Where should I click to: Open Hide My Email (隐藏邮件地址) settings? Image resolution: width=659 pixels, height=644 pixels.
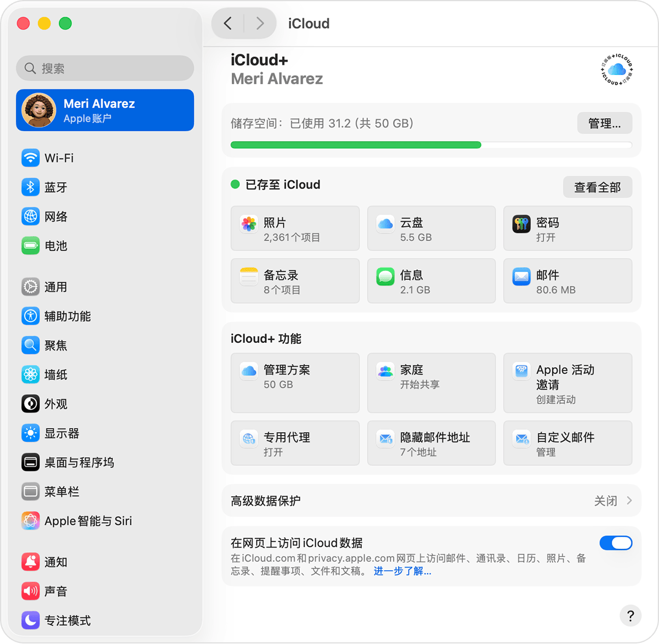point(431,443)
